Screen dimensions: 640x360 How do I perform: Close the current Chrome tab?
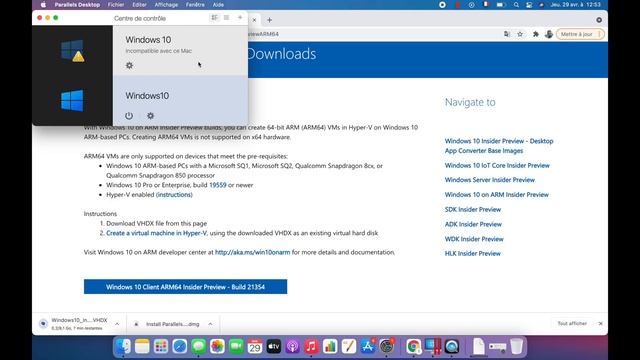(x=254, y=20)
